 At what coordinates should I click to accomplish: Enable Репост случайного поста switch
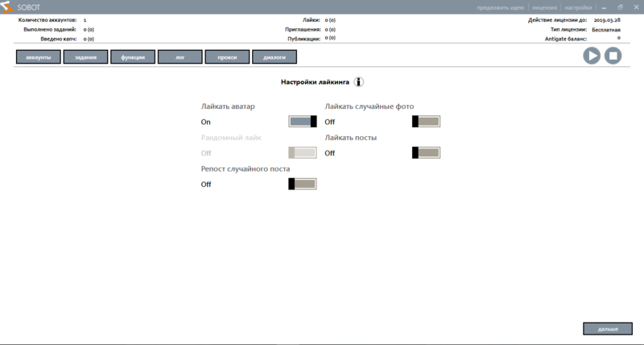303,184
